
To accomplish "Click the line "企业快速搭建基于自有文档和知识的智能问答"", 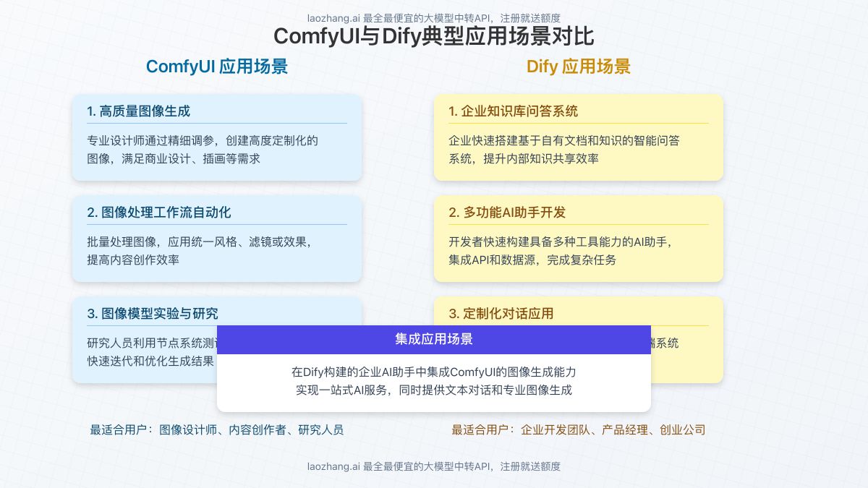I will pyautogui.click(x=564, y=140).
